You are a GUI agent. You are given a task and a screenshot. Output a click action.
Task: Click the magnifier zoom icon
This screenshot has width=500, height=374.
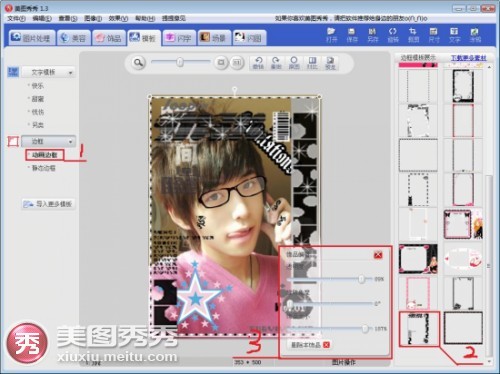[138, 62]
